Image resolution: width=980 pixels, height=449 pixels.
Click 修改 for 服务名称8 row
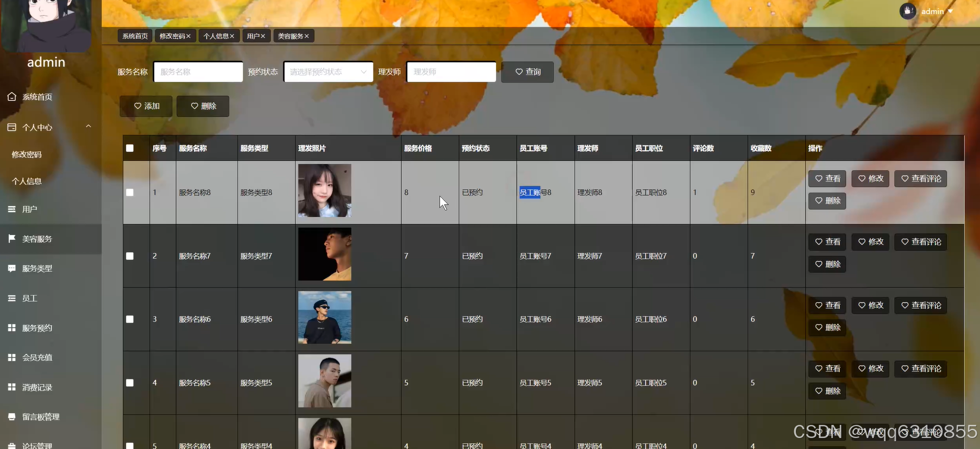click(870, 178)
